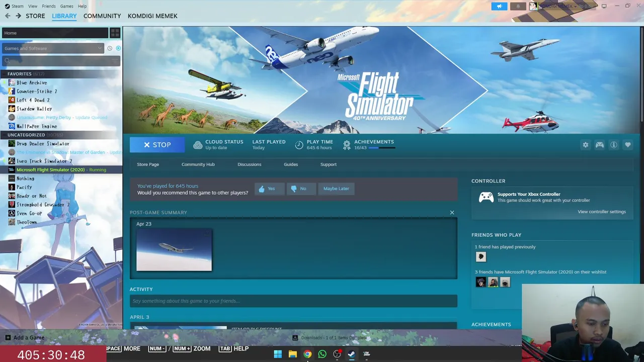Viewport: 644px width, 362px height.
Task: Toggle ready-to-play games filter icon
Action: (118, 48)
